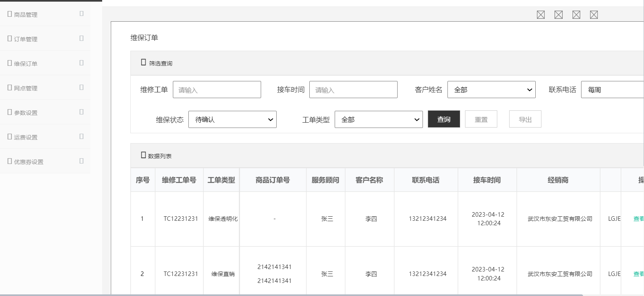Screen dimensions: 644x296
Task: Click the 重置 reset button
Action: click(x=481, y=119)
